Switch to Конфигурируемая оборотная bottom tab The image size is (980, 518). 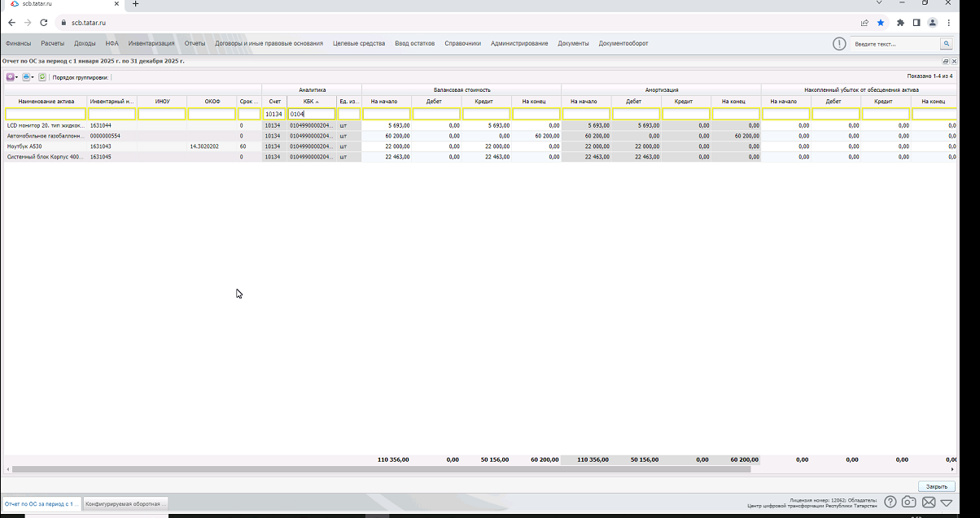tap(125, 504)
